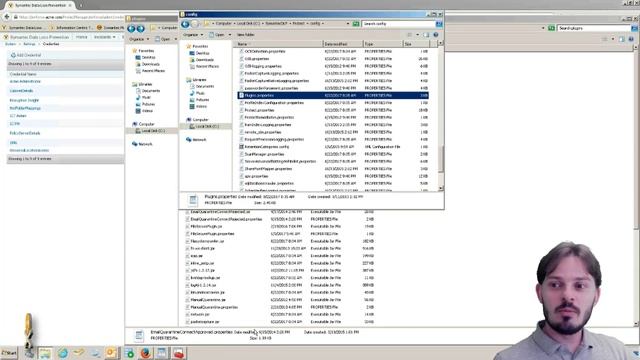Switch to the Symantec Data Loss Prevention browser tab
640x360 pixels.
(39, 5)
